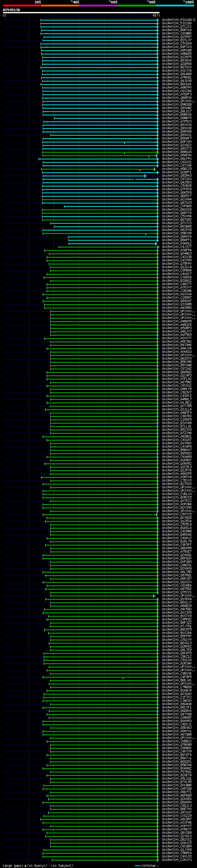Open hit UniRef100_Q9ZR43
This screenshot has width=197, height=868.
177,176
